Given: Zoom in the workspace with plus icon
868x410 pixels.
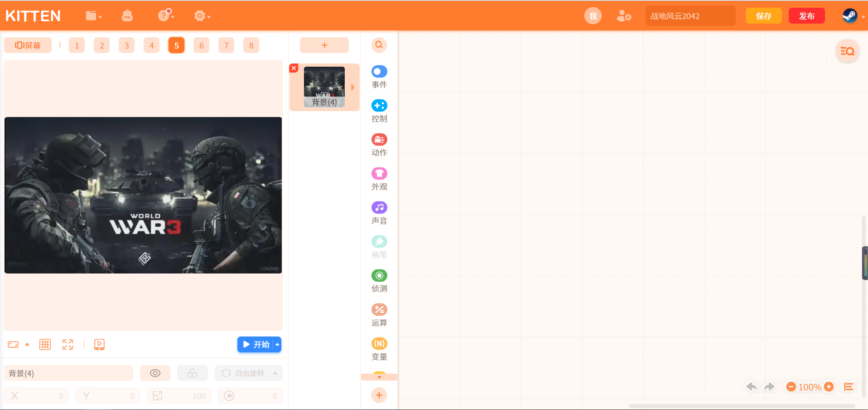Looking at the screenshot, I should [x=829, y=387].
